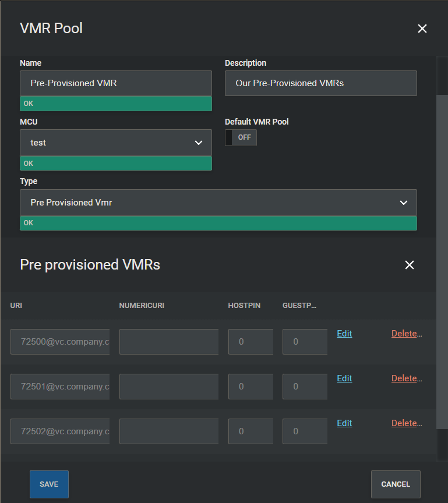
Task: Click the Guest PIN field in third row
Action: pos(305,431)
